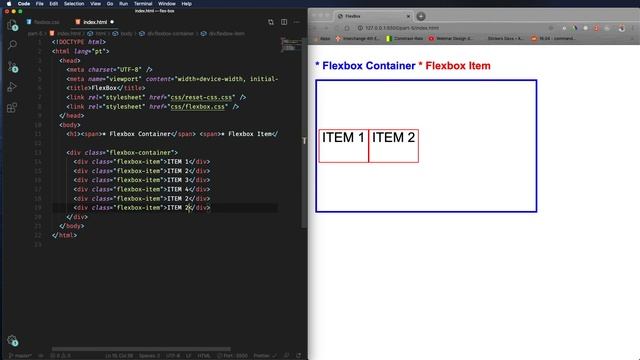Open the Code menu in menu bar
Viewport: 640px width, 360px height.
(x=24, y=4)
